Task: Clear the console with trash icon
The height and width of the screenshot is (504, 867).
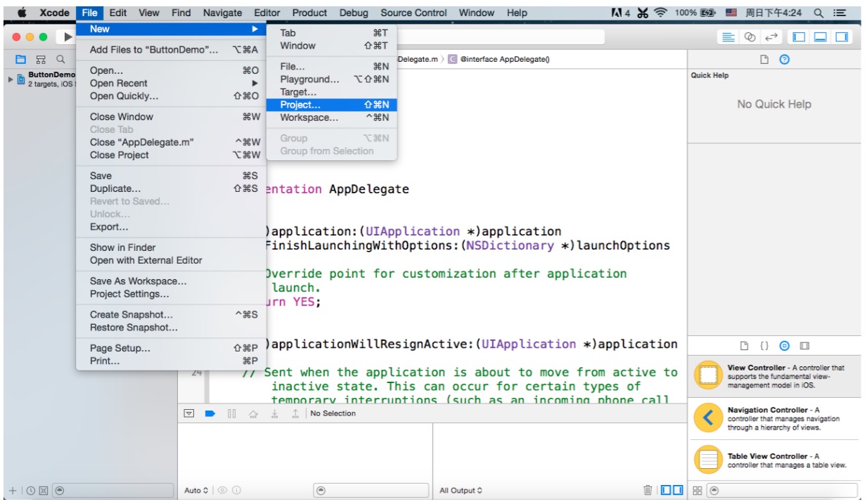Action: click(648, 490)
